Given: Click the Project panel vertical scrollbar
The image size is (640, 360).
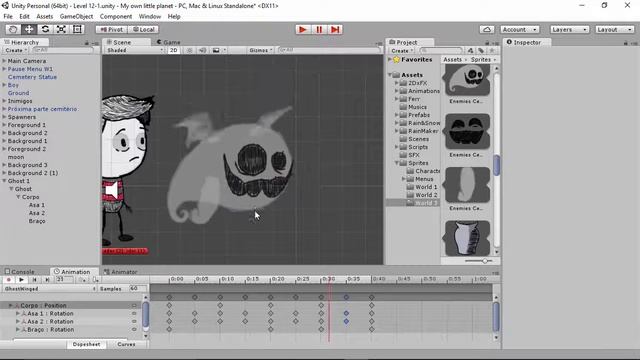Looking at the screenshot, I should (x=496, y=165).
